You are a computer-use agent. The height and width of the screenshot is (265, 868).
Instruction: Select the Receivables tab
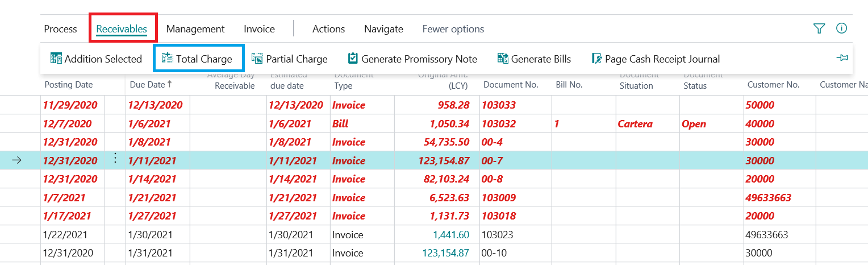122,29
